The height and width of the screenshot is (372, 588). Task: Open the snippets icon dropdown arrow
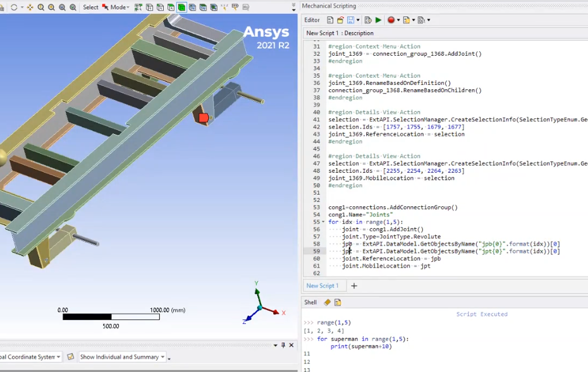tap(413, 20)
